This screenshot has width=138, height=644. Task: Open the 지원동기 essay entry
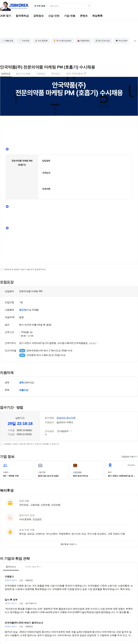pyautogui.click(x=69, y=582)
